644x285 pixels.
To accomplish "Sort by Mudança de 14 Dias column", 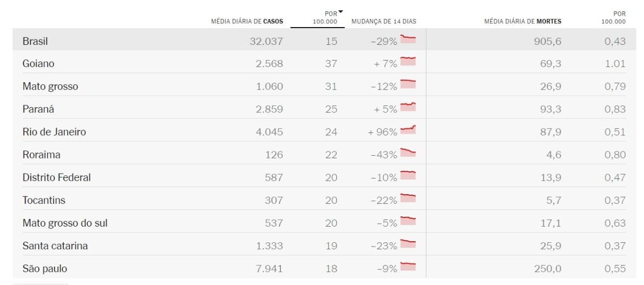I will tap(384, 22).
